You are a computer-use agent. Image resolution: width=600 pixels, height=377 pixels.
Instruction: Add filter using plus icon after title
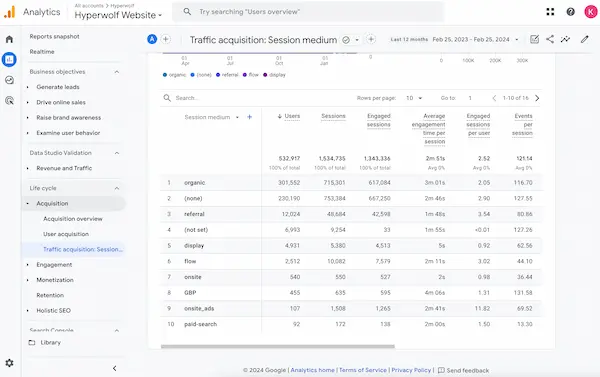tap(371, 39)
